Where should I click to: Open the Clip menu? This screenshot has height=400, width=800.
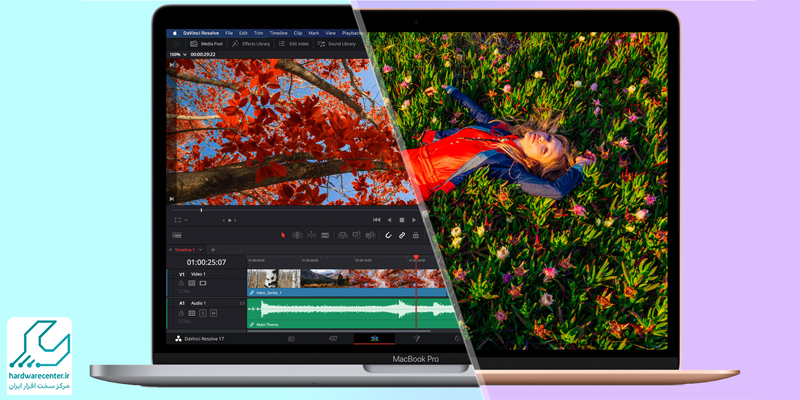pos(298,33)
